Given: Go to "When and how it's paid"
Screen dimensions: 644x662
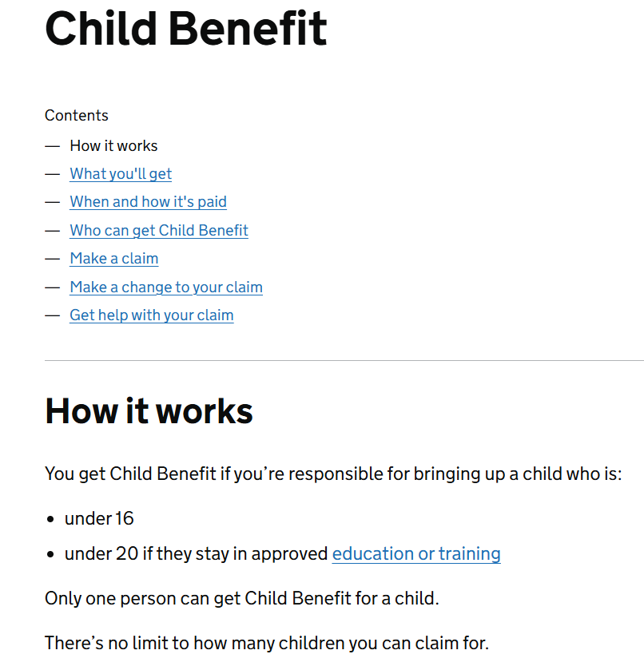Looking at the screenshot, I should click(148, 202).
